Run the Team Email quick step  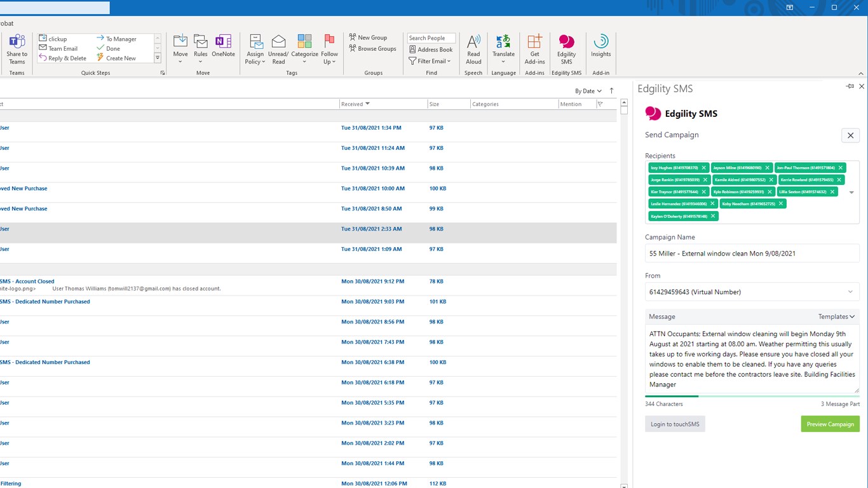[58, 48]
